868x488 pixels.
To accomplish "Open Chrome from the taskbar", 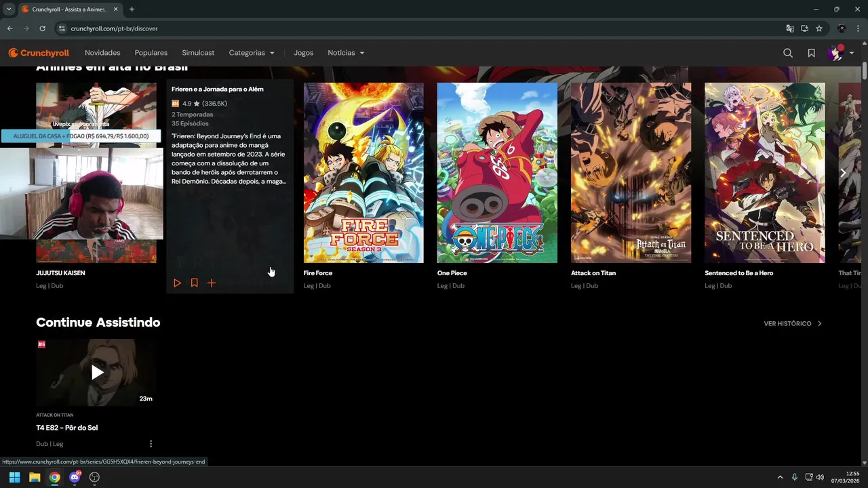I will tap(54, 477).
